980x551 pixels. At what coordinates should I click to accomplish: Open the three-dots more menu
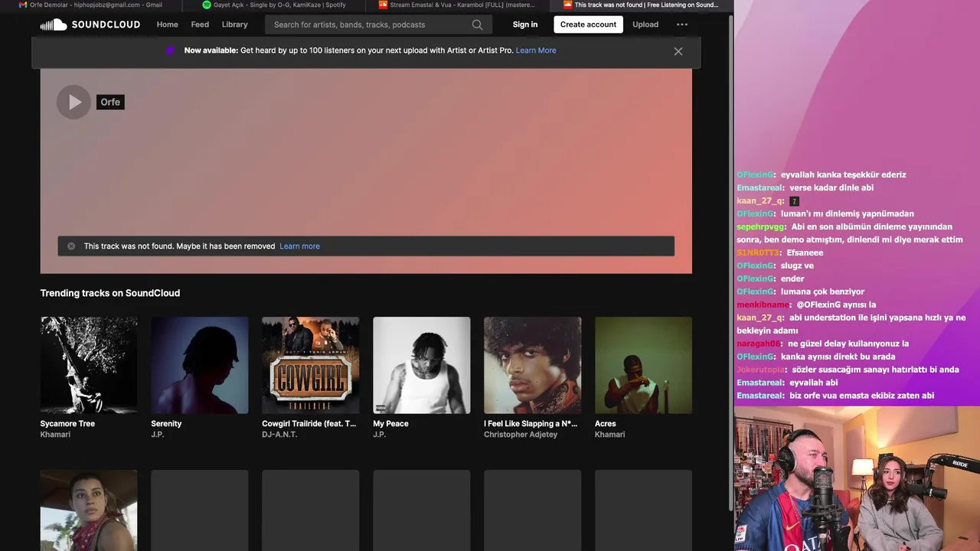pos(682,24)
